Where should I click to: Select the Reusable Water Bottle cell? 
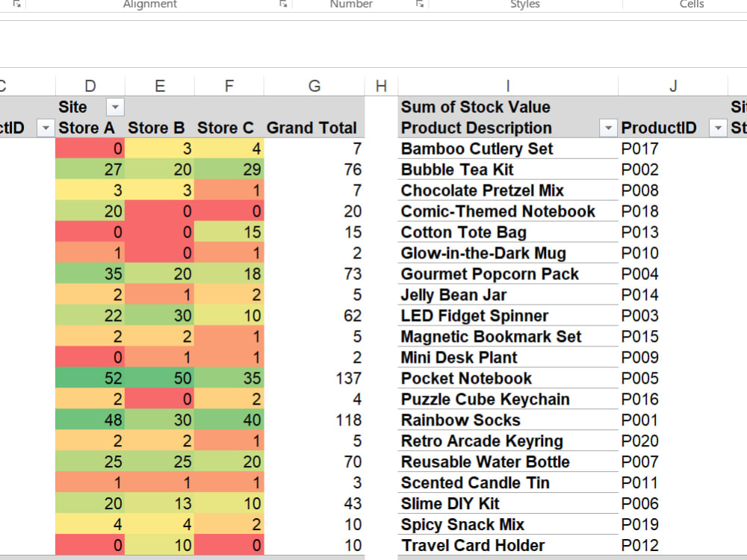(508, 462)
